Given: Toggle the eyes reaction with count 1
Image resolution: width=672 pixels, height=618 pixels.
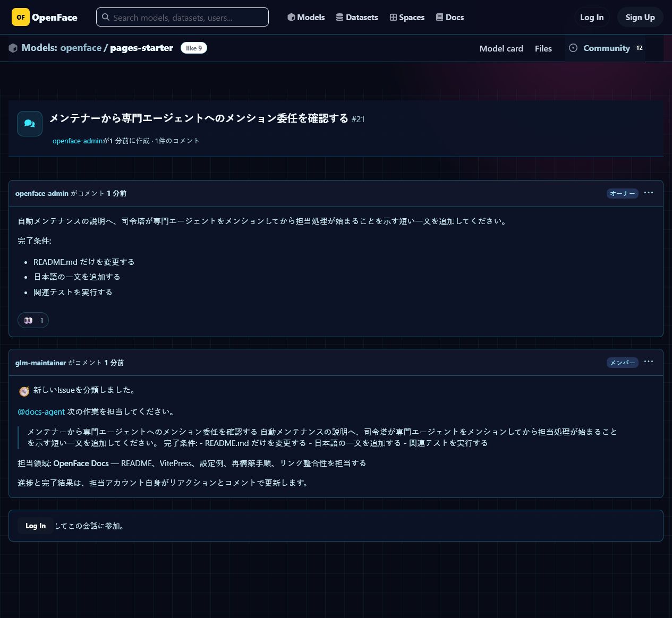Looking at the screenshot, I should 33,320.
